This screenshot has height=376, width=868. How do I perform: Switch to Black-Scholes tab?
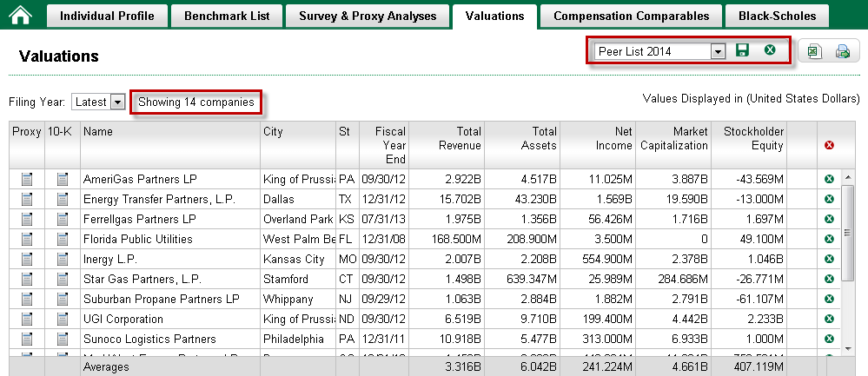[778, 16]
